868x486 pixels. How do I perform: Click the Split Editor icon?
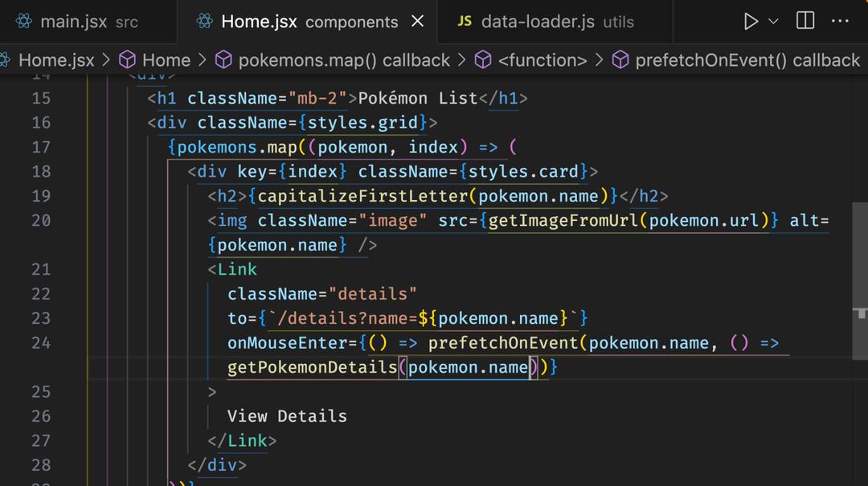[805, 22]
